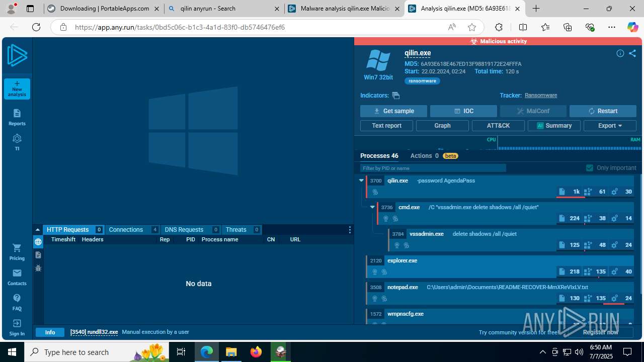
Task: Click the ransomware tag
Action: [422, 81]
